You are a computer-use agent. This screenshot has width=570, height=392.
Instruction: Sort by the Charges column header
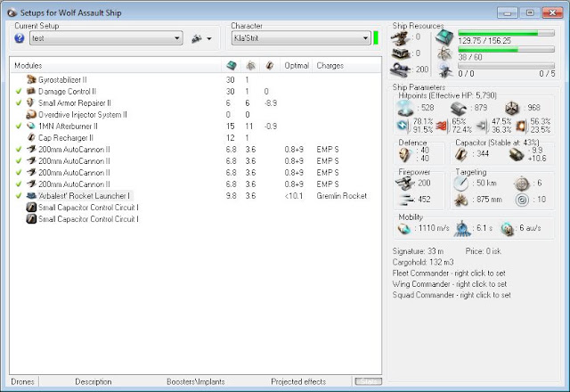[x=330, y=66]
